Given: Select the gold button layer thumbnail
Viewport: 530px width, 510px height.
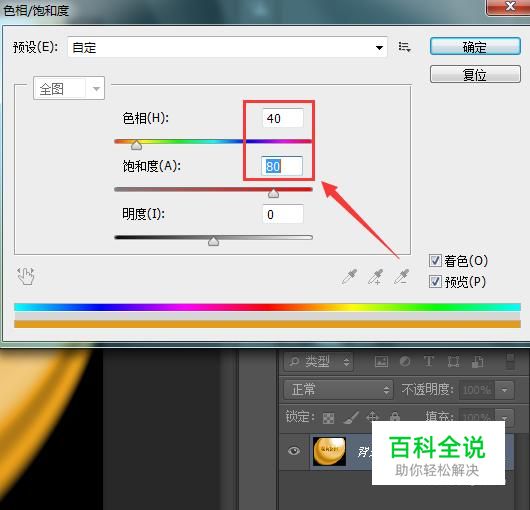Looking at the screenshot, I should tap(329, 451).
